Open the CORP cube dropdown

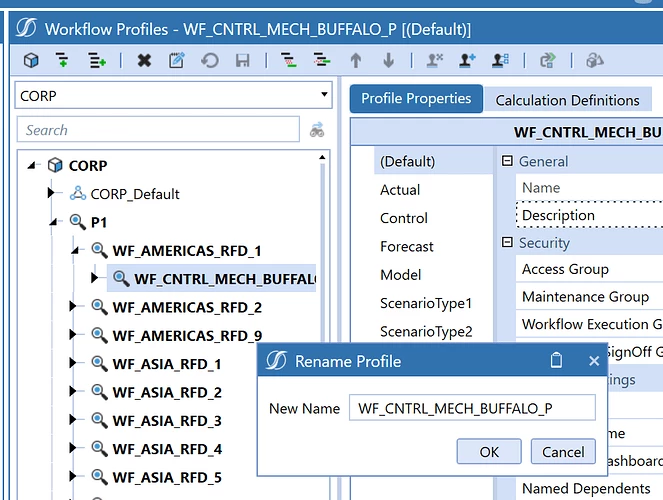pos(324,94)
